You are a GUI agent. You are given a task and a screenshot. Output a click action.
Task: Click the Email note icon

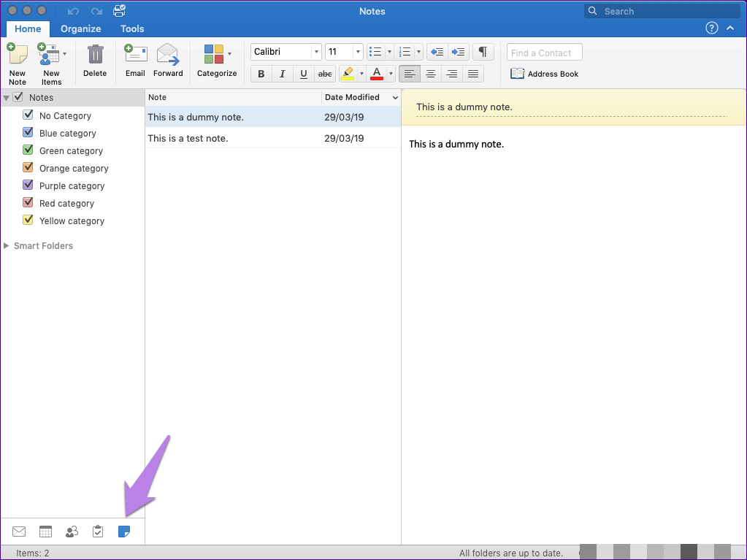coord(135,56)
